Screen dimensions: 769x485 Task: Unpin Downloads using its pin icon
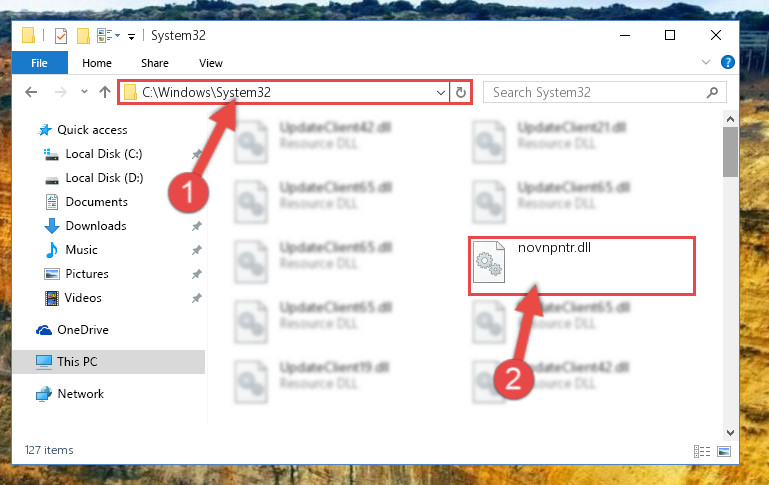[x=197, y=226]
